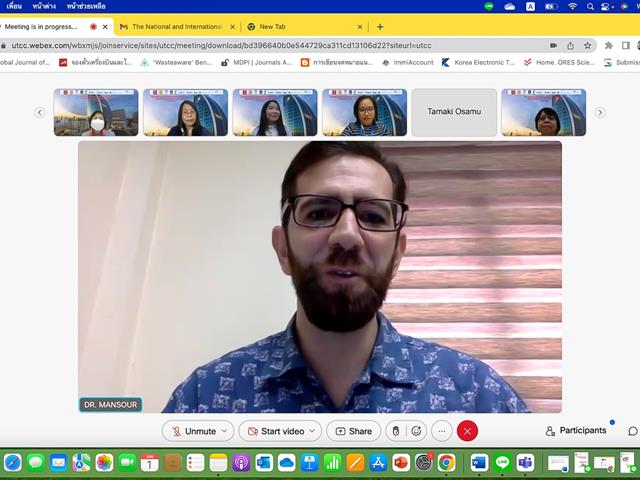Click the OneDrive cloud icon in menu bar
Viewport: 640px width, 480px height.
pyautogui.click(x=509, y=6)
